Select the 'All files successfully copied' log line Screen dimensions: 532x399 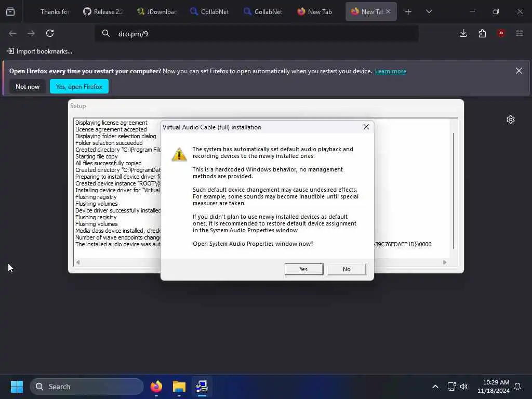pyautogui.click(x=108, y=163)
